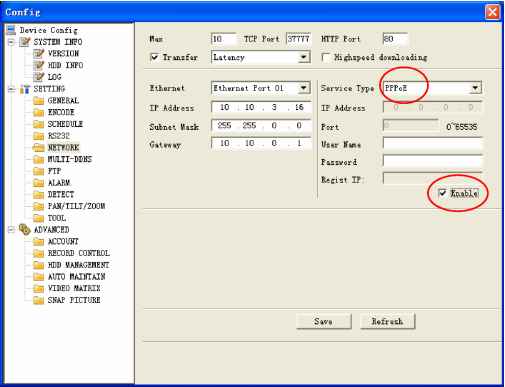Click the AUTO MAINTAIN folder icon
This screenshot has width=505, height=387.
(x=39, y=277)
